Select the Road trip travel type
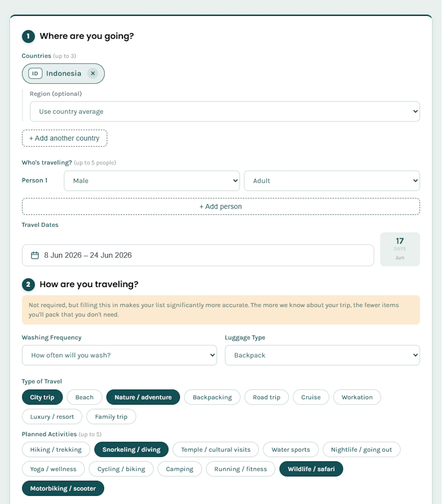This screenshot has height=504, width=442. coord(266,397)
